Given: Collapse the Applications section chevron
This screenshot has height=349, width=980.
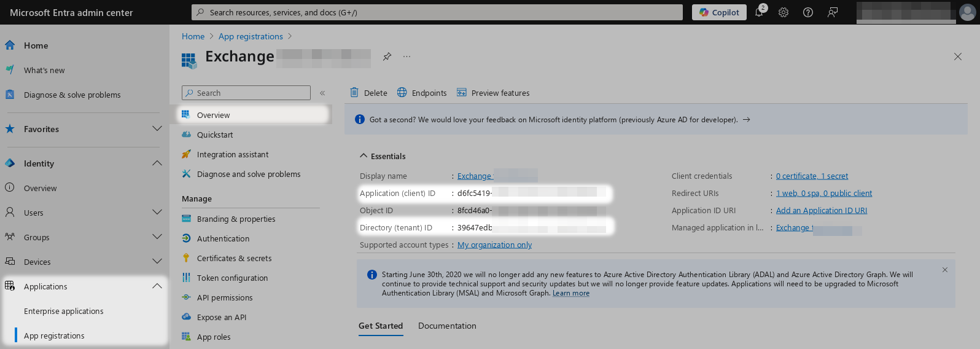Looking at the screenshot, I should point(157,286).
